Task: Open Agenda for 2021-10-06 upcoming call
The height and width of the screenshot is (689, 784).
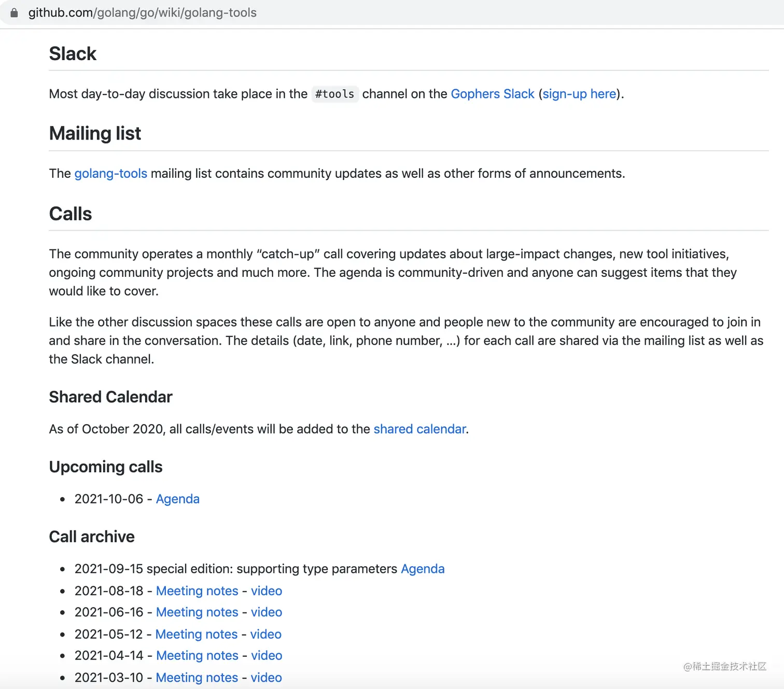Action: (178, 499)
